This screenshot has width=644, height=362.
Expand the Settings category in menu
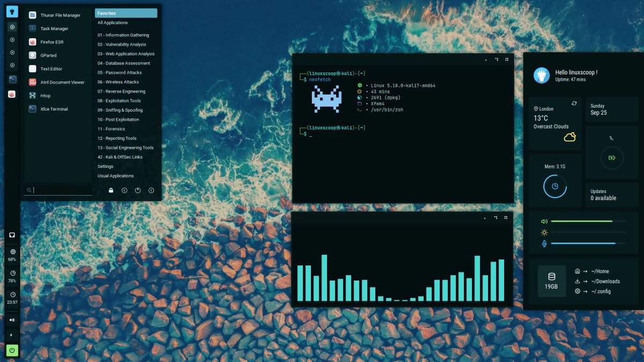tap(105, 166)
